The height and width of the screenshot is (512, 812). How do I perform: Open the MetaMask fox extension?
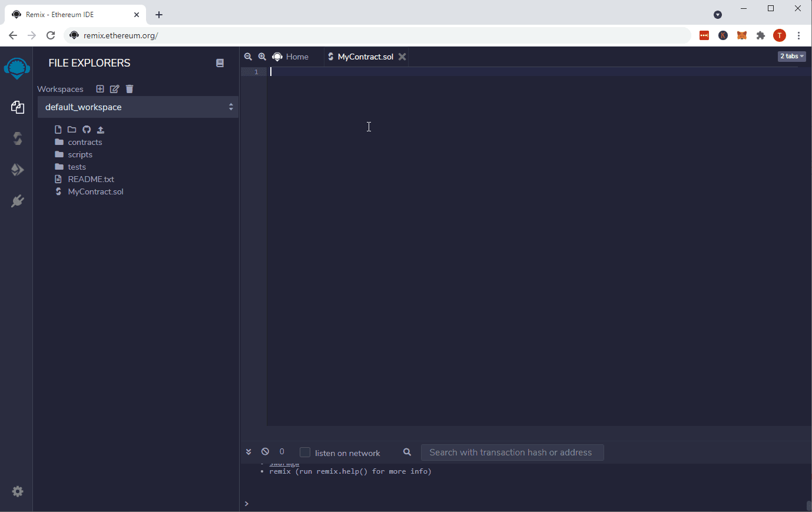pos(742,35)
